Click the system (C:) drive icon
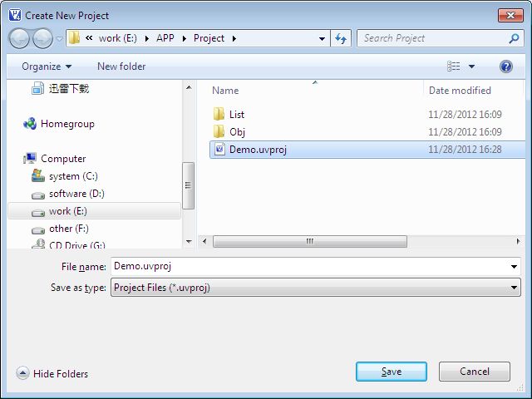Screen dimensions: 532x399 coord(38,175)
